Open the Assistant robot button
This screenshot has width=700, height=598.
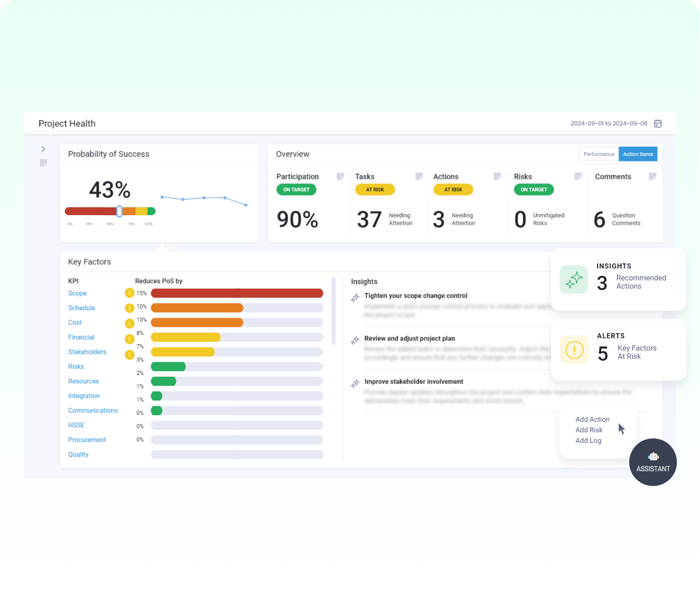653,462
